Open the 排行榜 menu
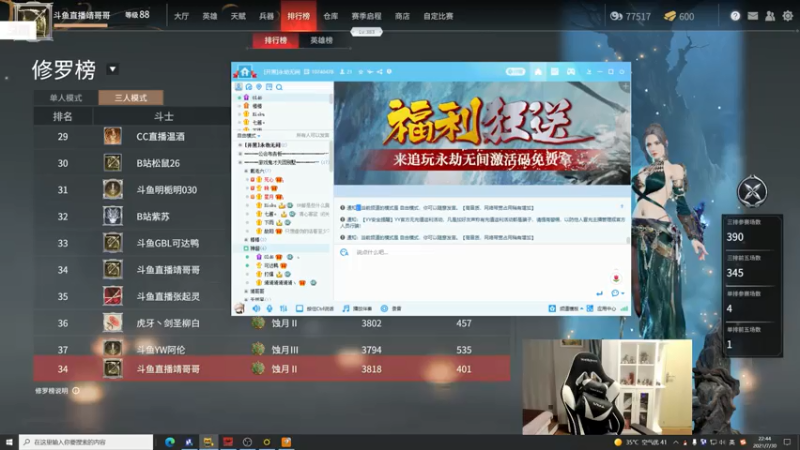This screenshot has height=450, width=800. point(298,16)
